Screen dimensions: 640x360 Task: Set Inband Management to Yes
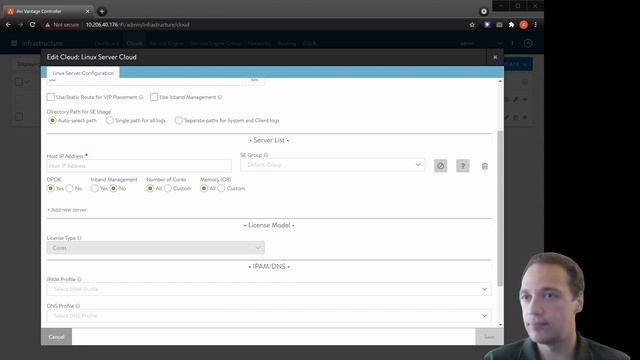(x=95, y=188)
